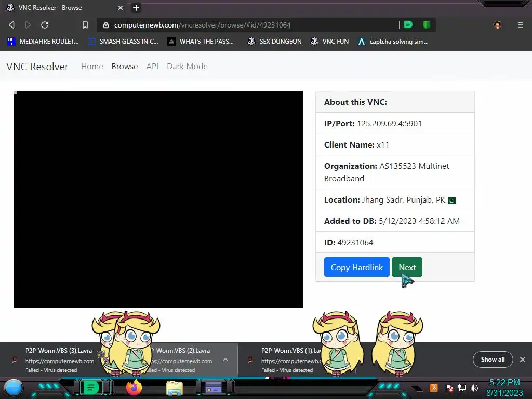Screen dimensions: 532x399
Task: Open the browser hamburger menu
Action: pyautogui.click(x=520, y=25)
